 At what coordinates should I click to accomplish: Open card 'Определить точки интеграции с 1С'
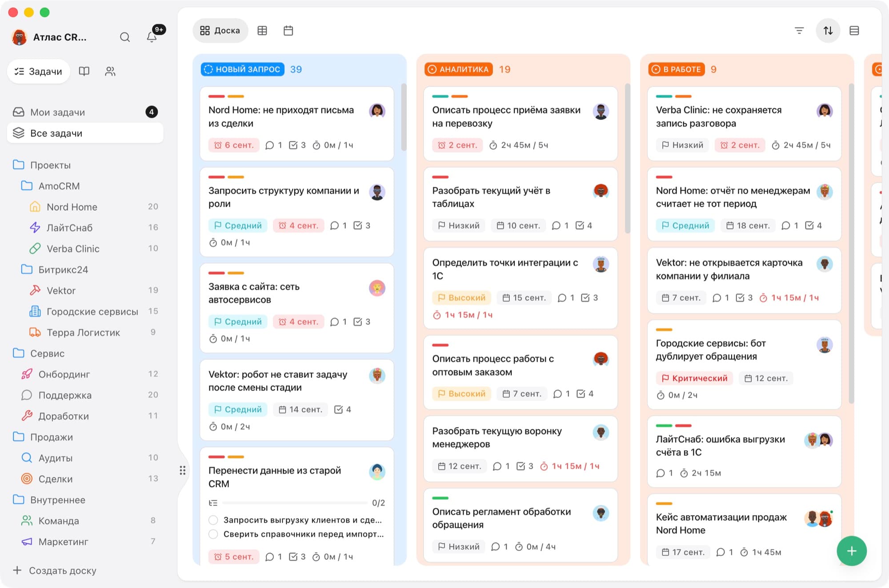[521, 288]
